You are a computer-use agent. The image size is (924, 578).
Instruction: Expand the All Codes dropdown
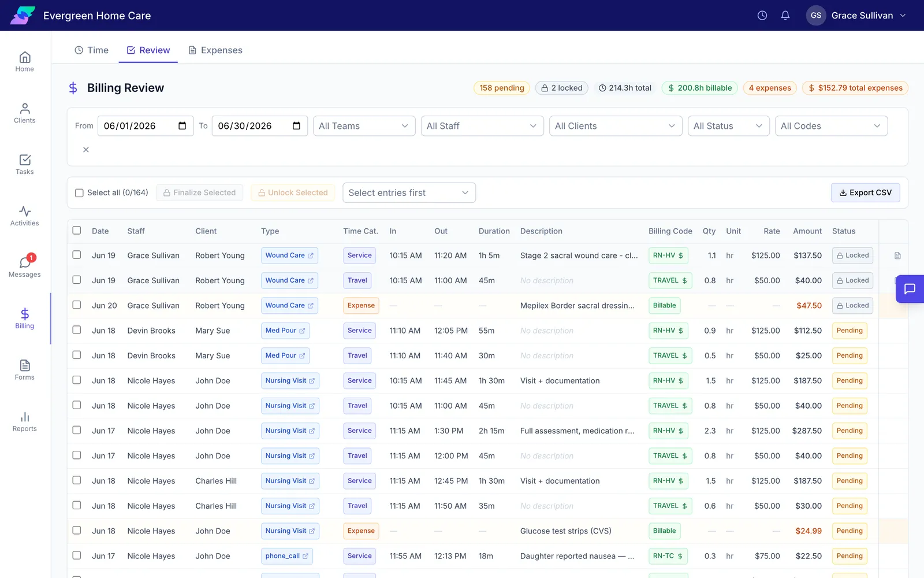click(831, 126)
